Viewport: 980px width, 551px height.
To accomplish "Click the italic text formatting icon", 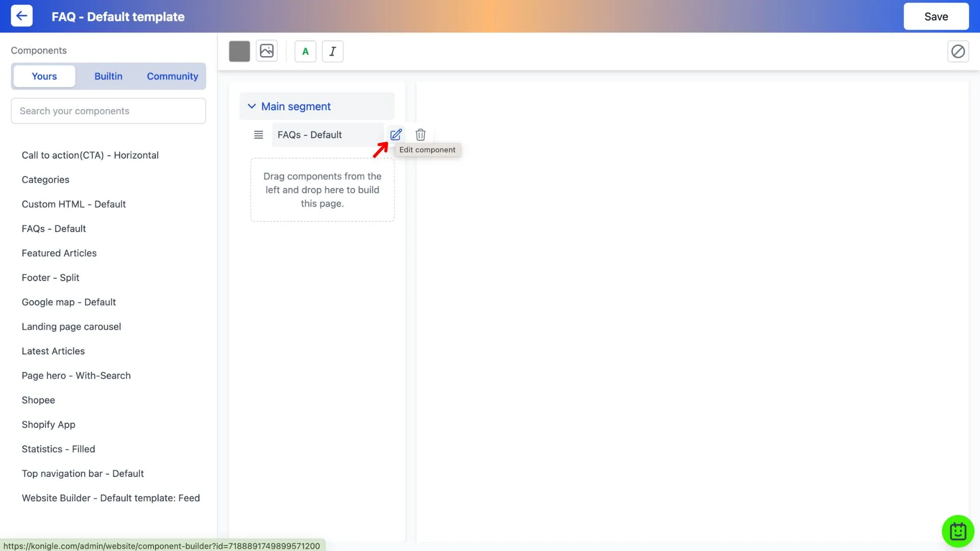I will 332,51.
